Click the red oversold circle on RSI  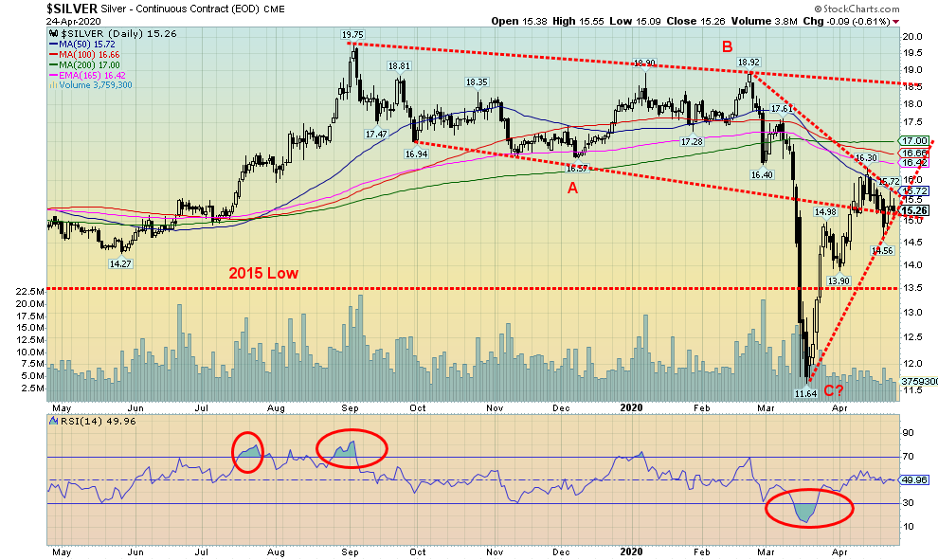tap(809, 509)
